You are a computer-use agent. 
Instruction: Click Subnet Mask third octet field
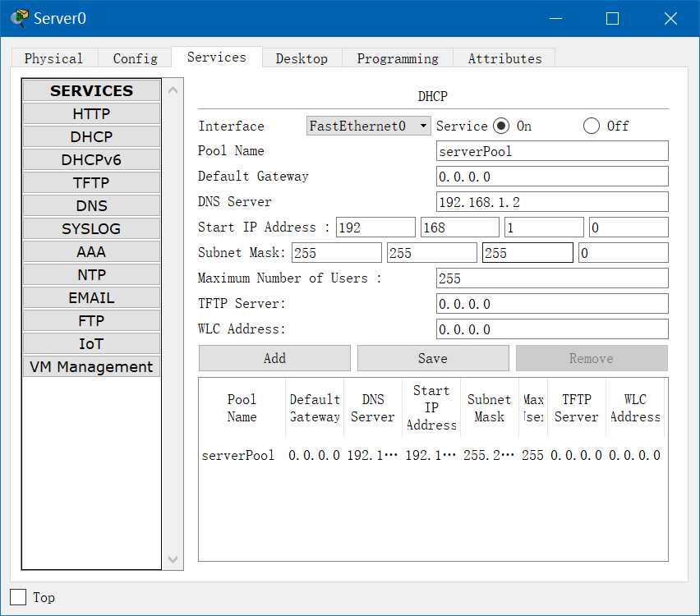pos(527,253)
